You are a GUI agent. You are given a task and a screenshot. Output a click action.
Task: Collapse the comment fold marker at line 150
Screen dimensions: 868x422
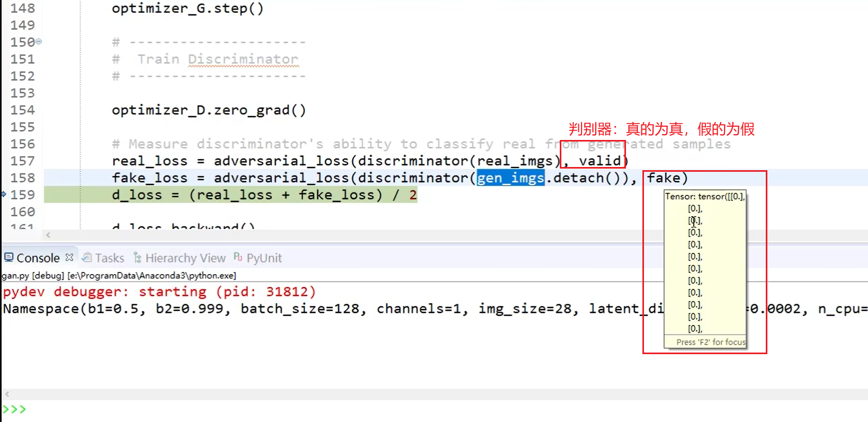(39, 41)
